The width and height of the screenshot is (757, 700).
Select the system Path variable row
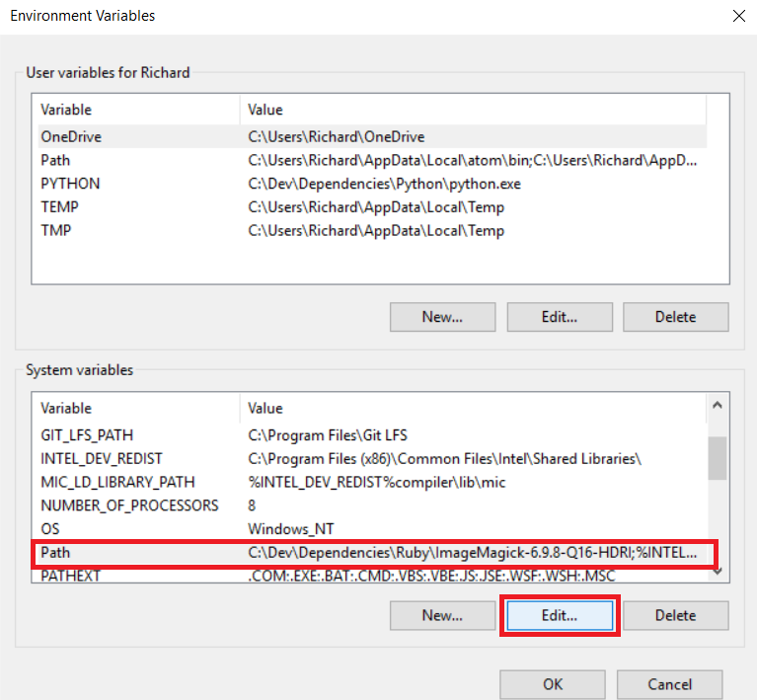tap(372, 552)
